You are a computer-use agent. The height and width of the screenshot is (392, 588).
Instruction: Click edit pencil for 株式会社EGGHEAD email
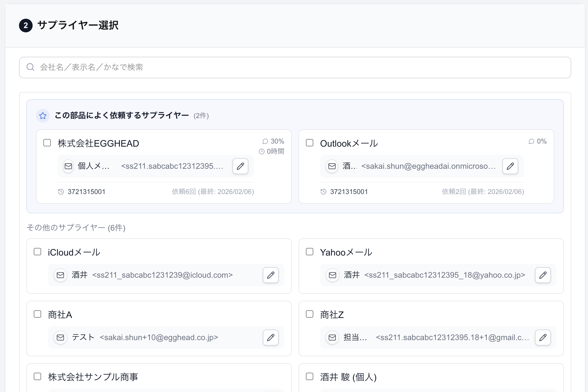[x=240, y=166]
